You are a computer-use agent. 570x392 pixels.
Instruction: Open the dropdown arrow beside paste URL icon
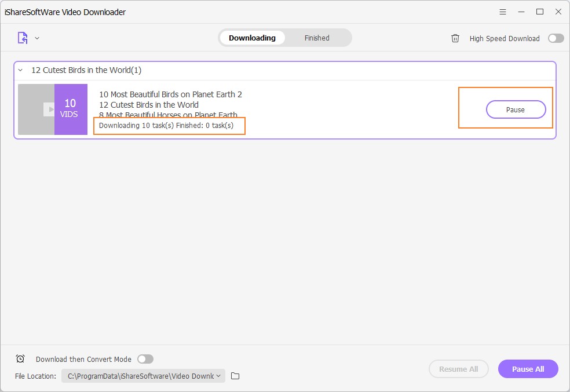point(37,38)
